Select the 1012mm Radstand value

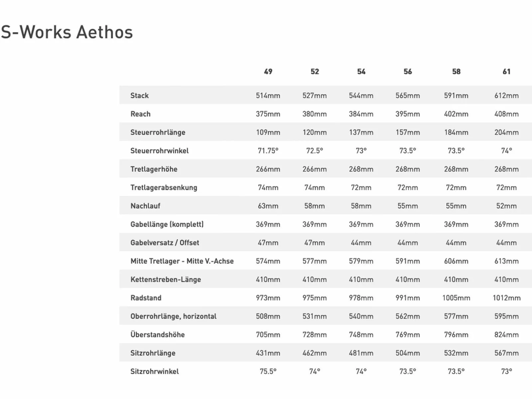pyautogui.click(x=506, y=298)
